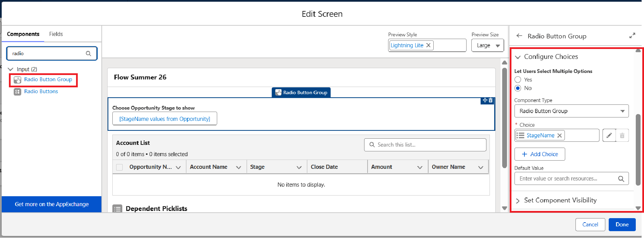Click the StageName list icon in Choice field
The height and width of the screenshot is (238, 644).
pos(520,135)
